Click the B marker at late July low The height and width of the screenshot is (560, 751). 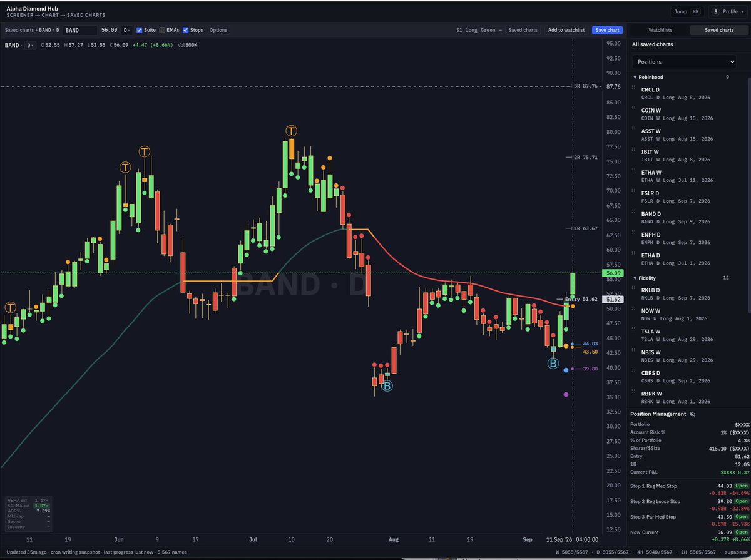(x=387, y=386)
